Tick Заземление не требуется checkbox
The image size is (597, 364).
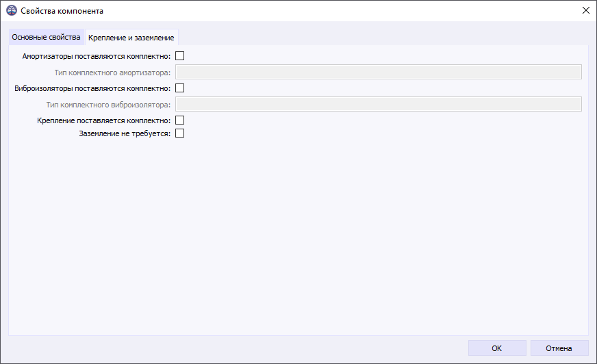coord(179,133)
